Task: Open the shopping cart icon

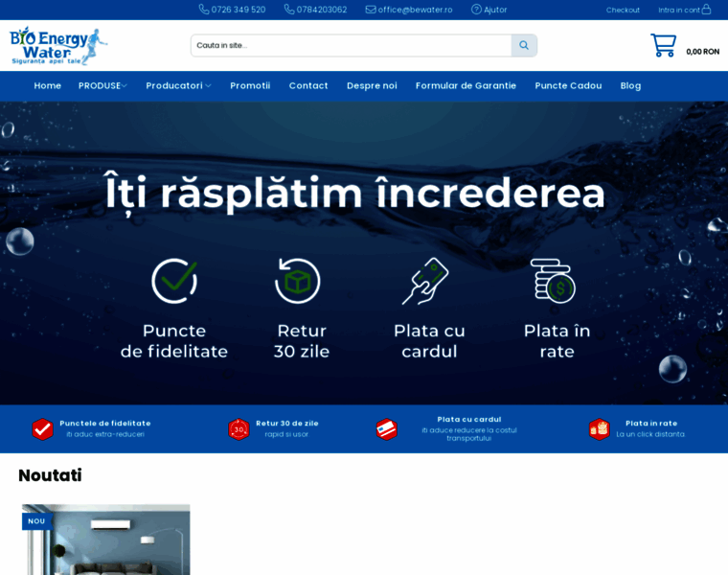Action: (x=663, y=45)
